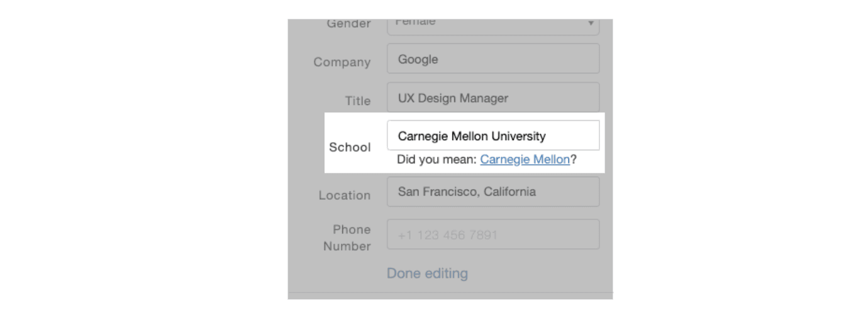The image size is (868, 313).
Task: Click the word Google in the Company field
Action: (418, 59)
